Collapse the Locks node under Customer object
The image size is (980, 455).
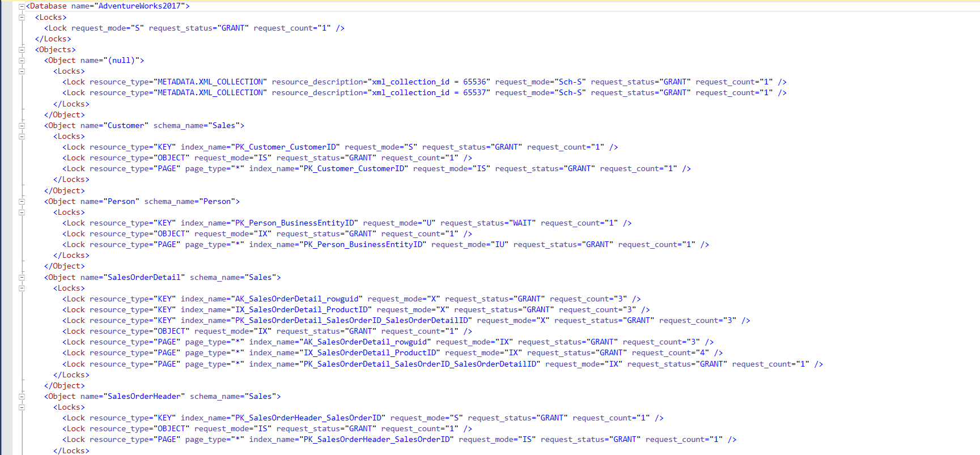22,137
